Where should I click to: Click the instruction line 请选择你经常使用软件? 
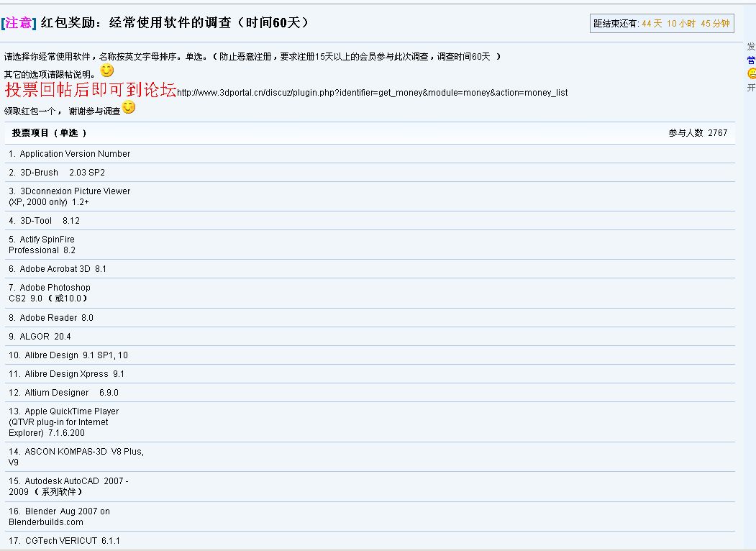252,56
